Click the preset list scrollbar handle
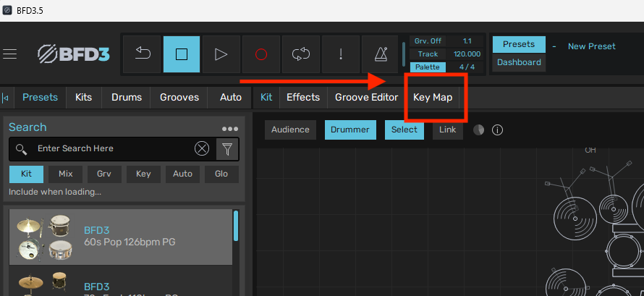This screenshot has width=644, height=296. 236,226
